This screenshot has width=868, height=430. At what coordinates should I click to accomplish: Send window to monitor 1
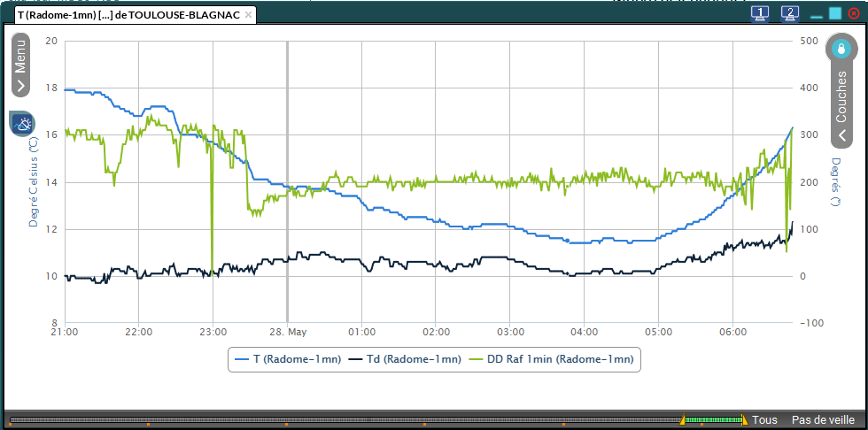tap(760, 13)
